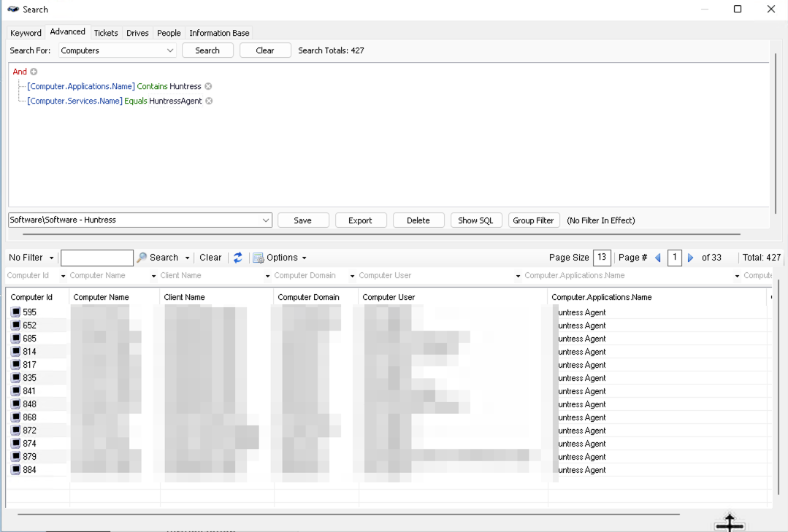Click the computer icon for row 652
The height and width of the screenshot is (532, 788).
point(15,325)
